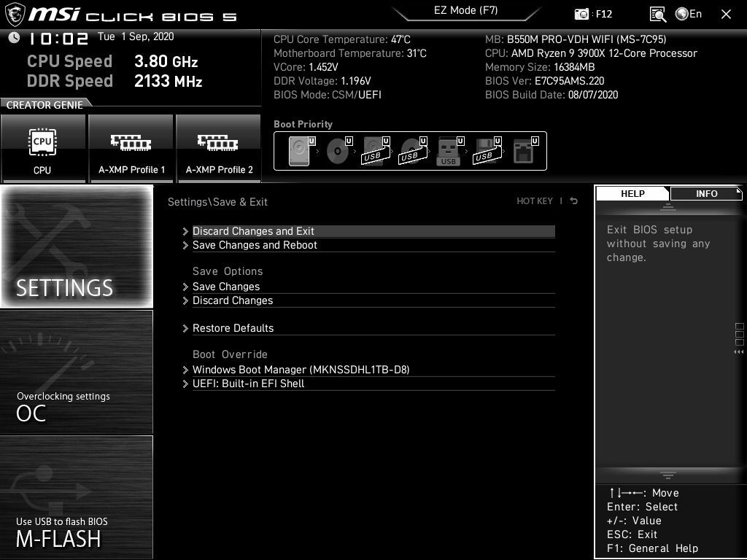
Task: Click chevron beside UEFI: Built-in EFI Shell
Action: point(185,384)
